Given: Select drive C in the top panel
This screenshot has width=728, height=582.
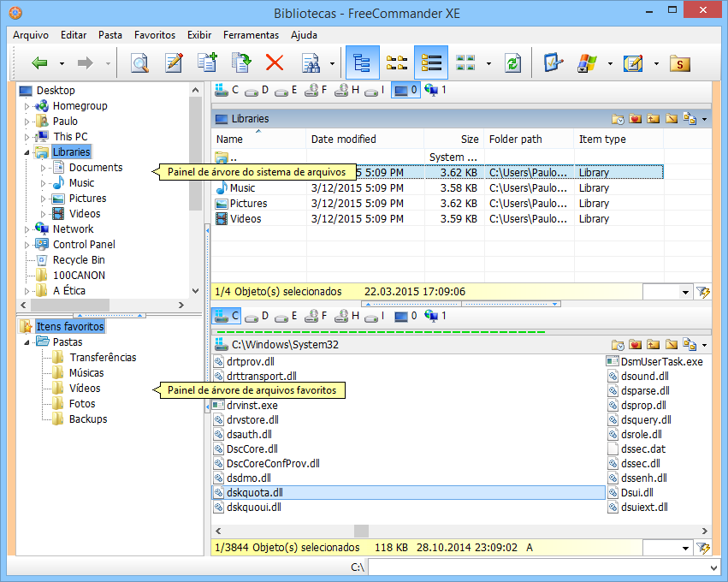Looking at the screenshot, I should [227, 90].
